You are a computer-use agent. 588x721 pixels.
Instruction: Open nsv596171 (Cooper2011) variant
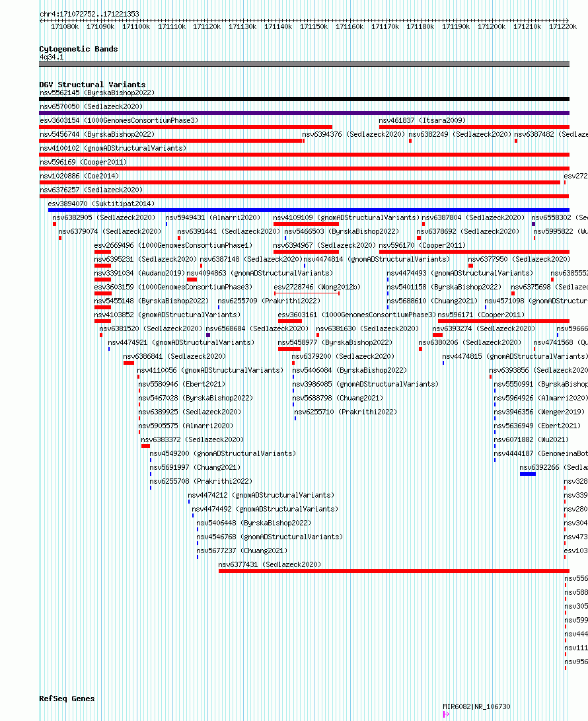[x=482, y=315]
